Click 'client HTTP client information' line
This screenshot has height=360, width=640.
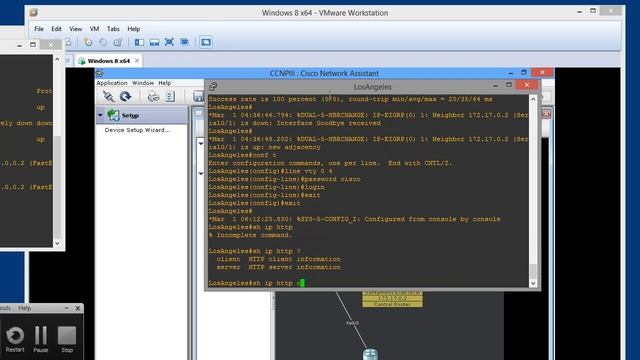click(x=278, y=259)
